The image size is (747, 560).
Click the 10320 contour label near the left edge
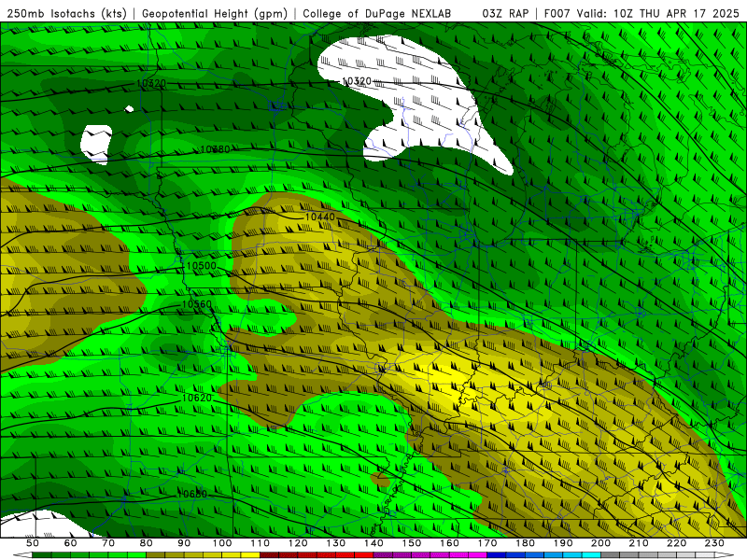151,83
